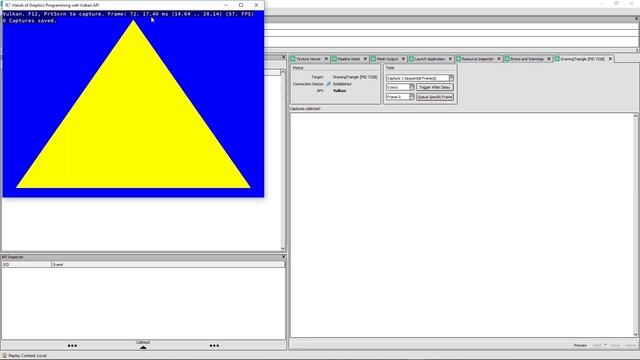Close the API Inspector panel

coord(283,257)
